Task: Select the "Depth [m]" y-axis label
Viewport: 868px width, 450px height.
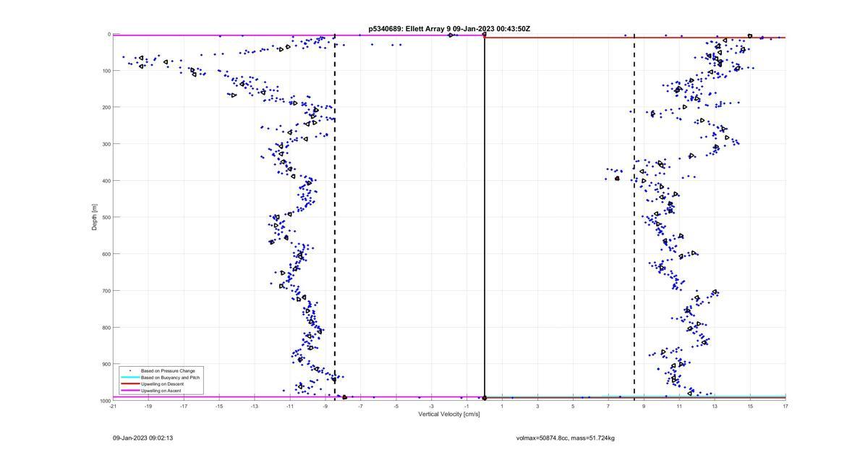Action: tap(95, 217)
